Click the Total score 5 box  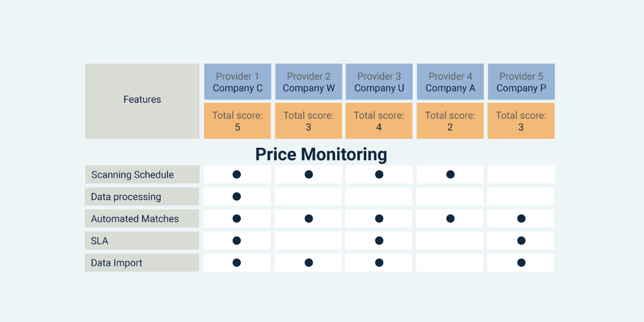(x=238, y=121)
